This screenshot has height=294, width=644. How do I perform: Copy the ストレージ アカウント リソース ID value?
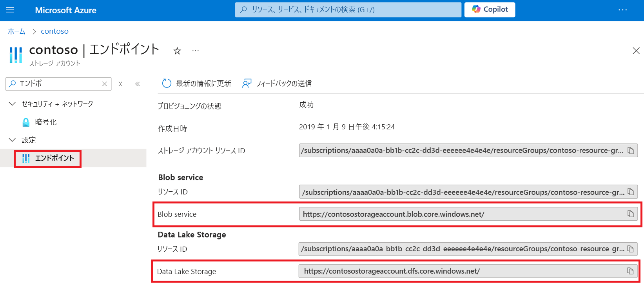[x=631, y=150]
